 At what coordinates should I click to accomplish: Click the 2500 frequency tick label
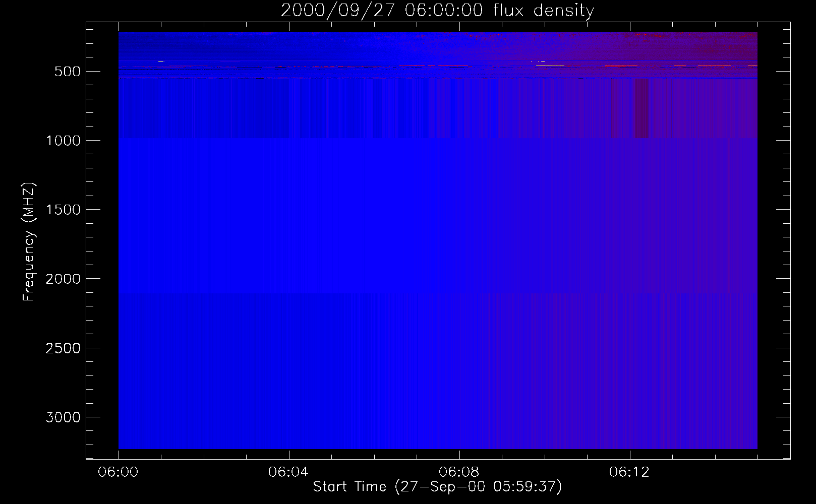(x=63, y=348)
